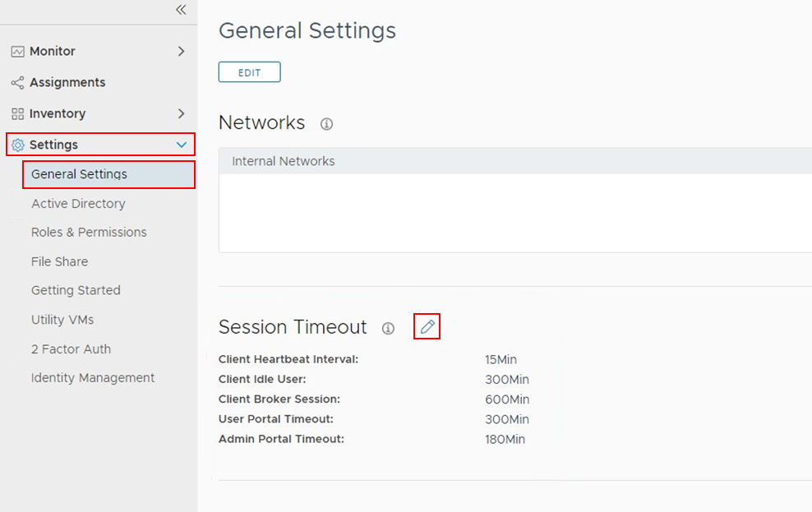Screen dimensions: 812x512
Task: Go to Roles & Permissions
Action: pyautogui.click(x=89, y=233)
